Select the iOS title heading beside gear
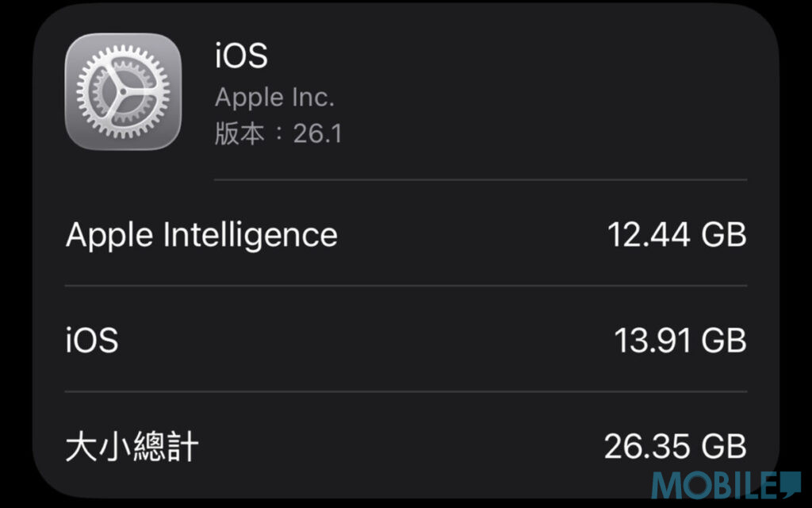The width and height of the screenshot is (812, 508). point(241,56)
